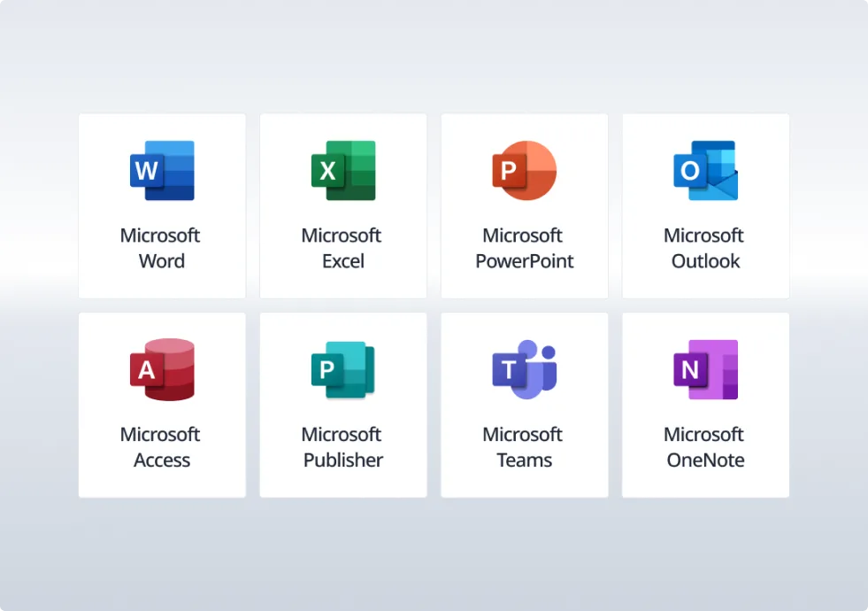868x611 pixels.
Task: Select the "Microsoft OneNote" label text
Action: [x=704, y=447]
